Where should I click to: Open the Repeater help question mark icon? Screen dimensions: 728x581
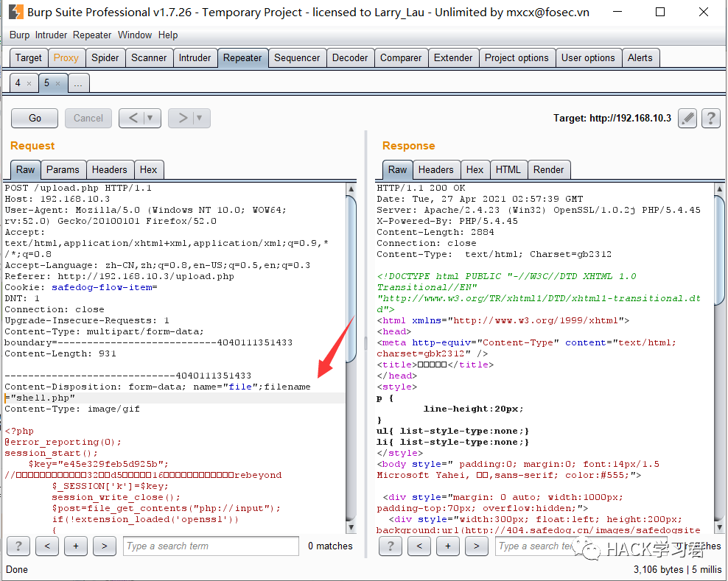coord(710,119)
